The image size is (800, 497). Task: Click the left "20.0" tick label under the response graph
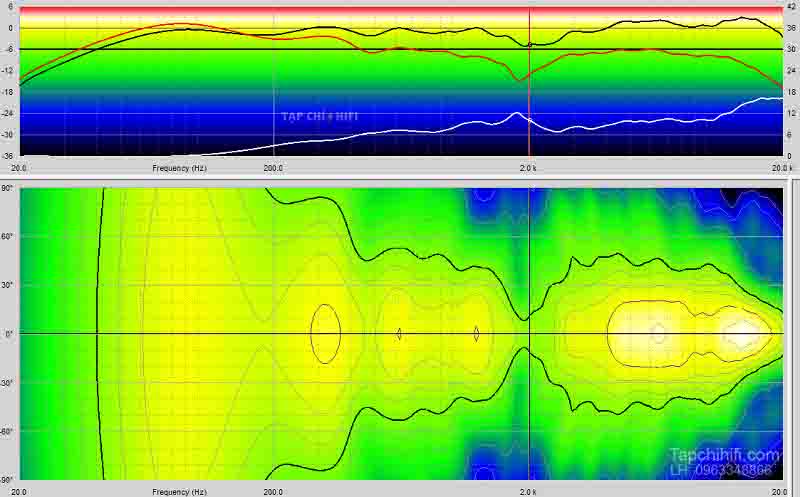point(19,168)
